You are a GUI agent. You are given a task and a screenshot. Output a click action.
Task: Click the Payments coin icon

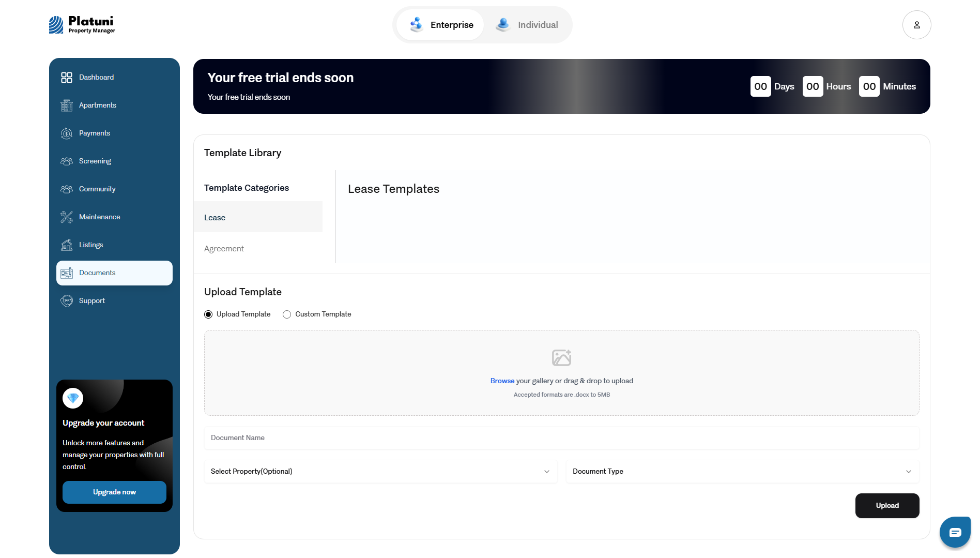coord(67,133)
